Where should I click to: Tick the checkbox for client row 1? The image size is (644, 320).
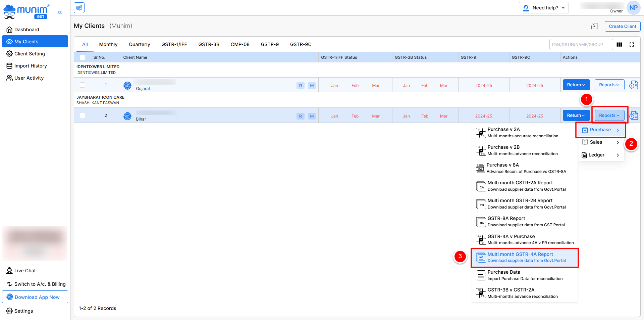pos(83,85)
